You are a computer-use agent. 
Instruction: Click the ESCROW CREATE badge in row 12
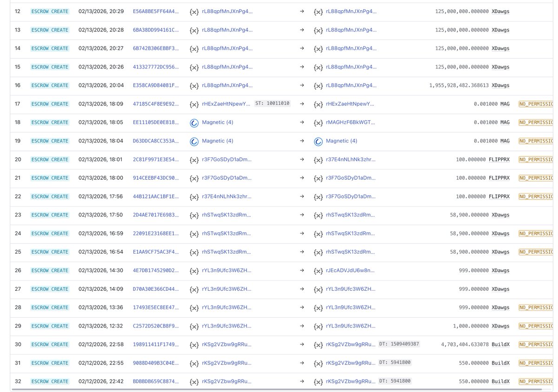pyautogui.click(x=50, y=11)
